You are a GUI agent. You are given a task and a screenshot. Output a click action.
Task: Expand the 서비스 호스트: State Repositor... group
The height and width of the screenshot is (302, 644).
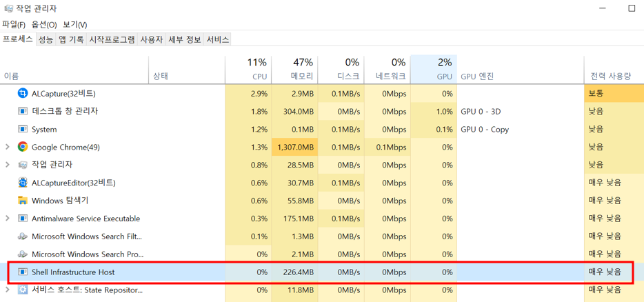click(x=7, y=290)
